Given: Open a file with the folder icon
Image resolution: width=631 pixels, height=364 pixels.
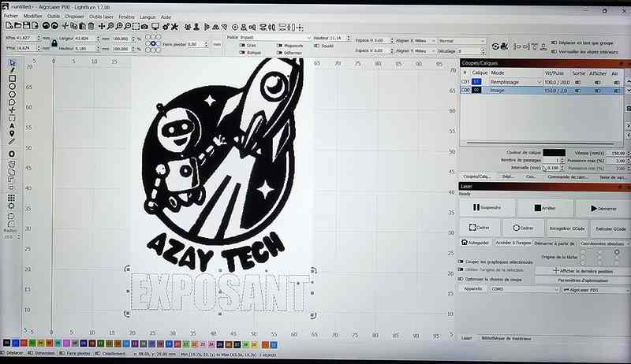Looking at the screenshot, I should point(17,26).
